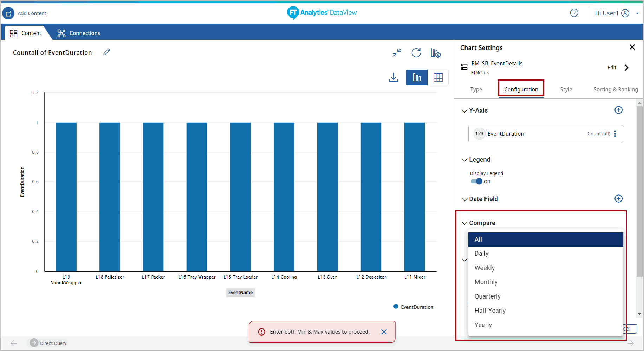Image resolution: width=644 pixels, height=351 pixels.
Task: Collapse the Legend section
Action: (x=464, y=160)
